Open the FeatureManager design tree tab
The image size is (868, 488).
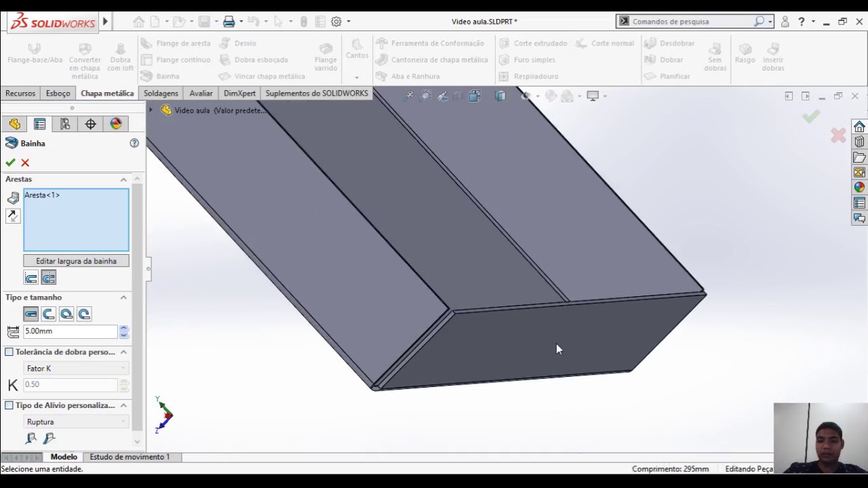[14, 124]
